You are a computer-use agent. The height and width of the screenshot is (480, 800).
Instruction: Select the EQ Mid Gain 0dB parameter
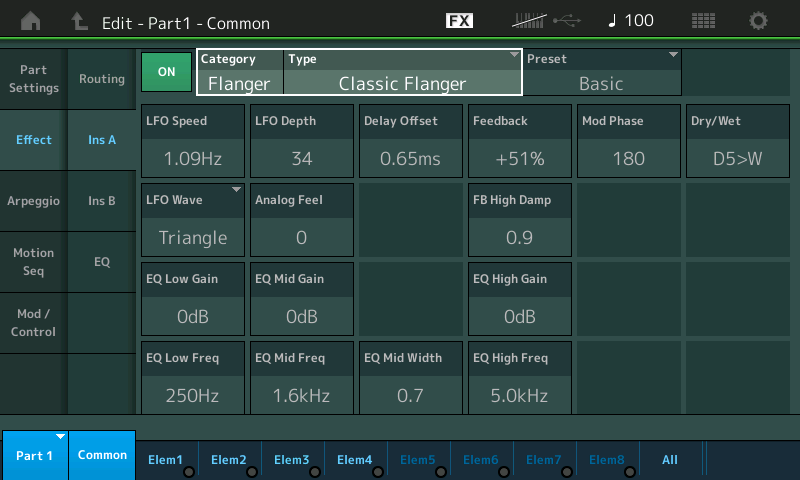[x=302, y=299]
